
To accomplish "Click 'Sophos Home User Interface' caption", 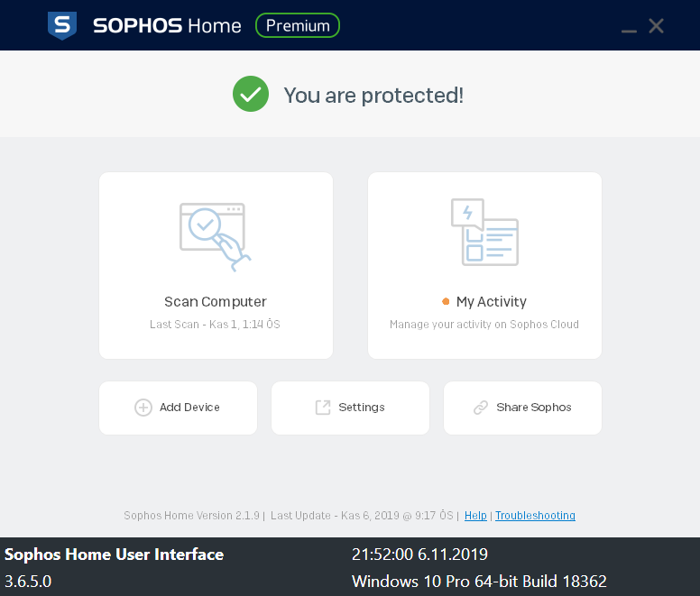I will click(x=114, y=554).
